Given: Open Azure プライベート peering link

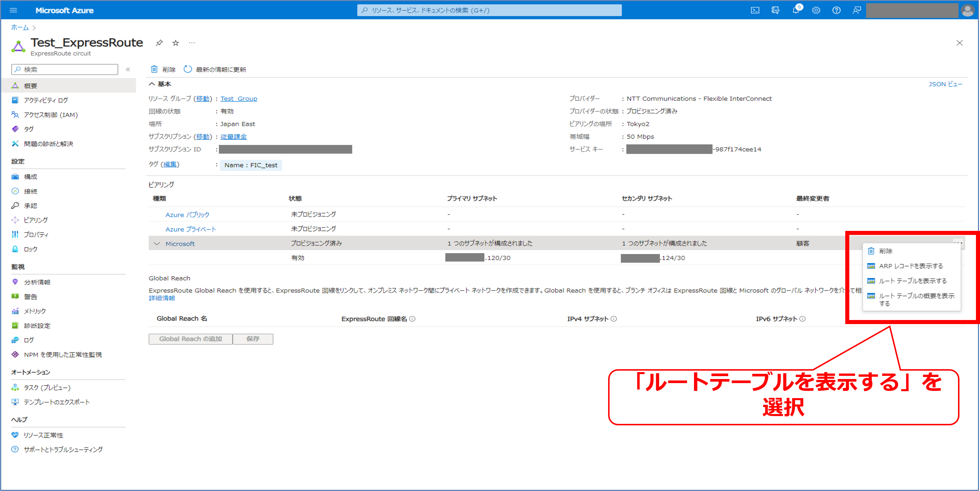Looking at the screenshot, I should [x=191, y=229].
